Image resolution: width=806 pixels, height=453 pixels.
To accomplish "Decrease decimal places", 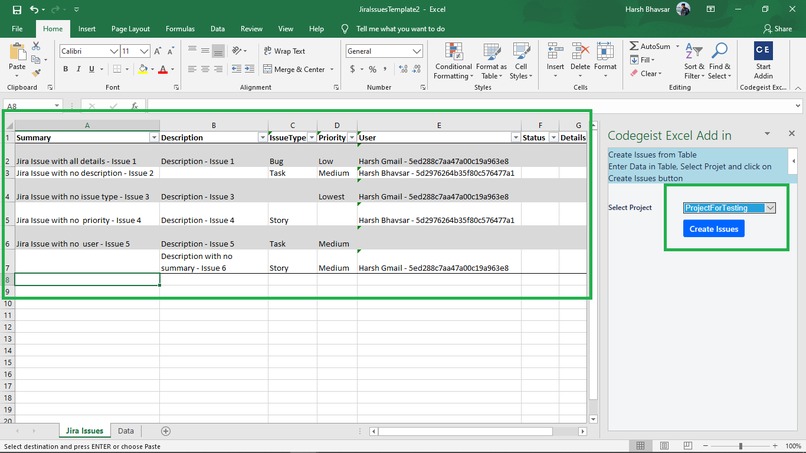I will click(x=416, y=69).
